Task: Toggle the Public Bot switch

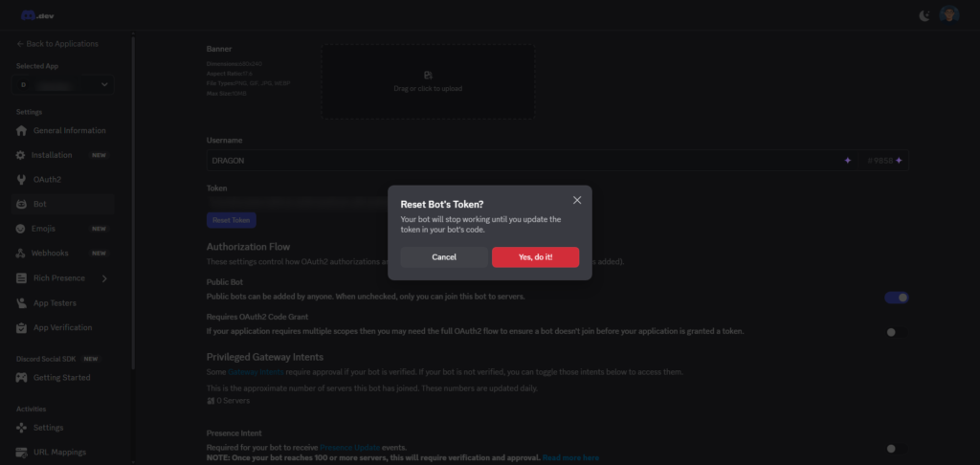Action: [896, 298]
